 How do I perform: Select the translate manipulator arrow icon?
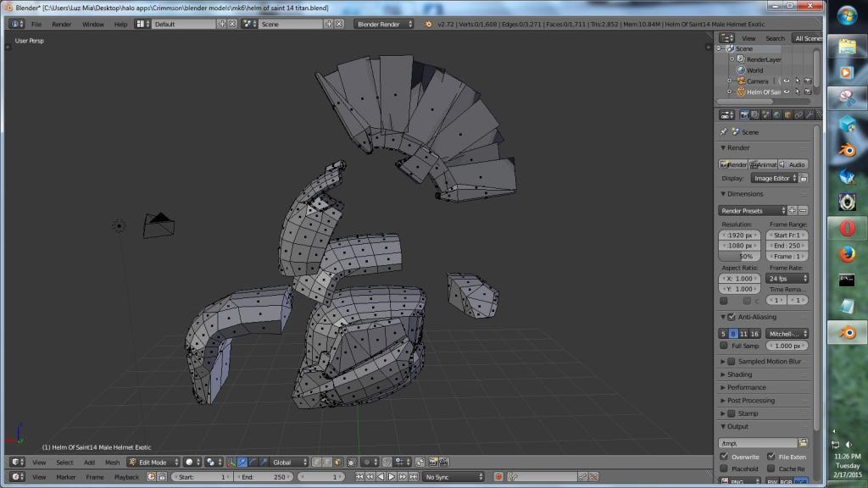click(x=242, y=462)
